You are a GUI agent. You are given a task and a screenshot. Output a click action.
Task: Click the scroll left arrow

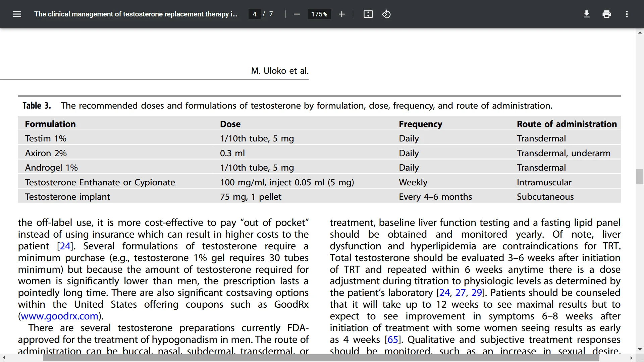[4, 358]
